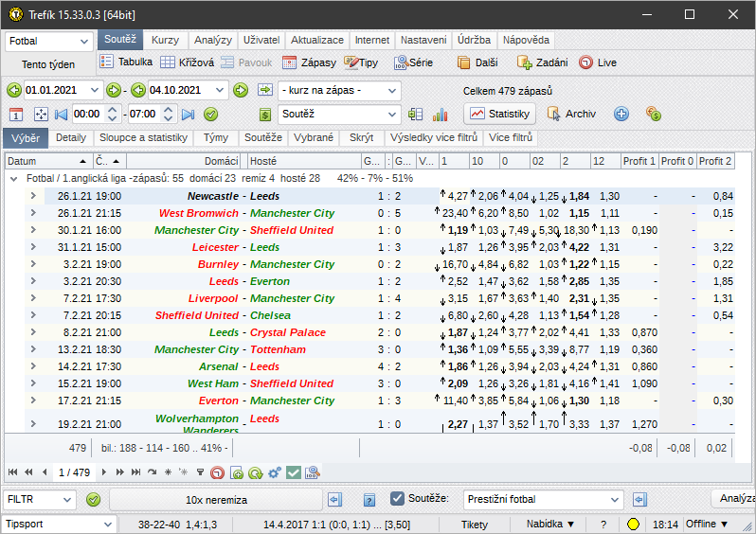
Task: Move the end date 04.10.2021 forward with the green arrow
Action: [241, 90]
